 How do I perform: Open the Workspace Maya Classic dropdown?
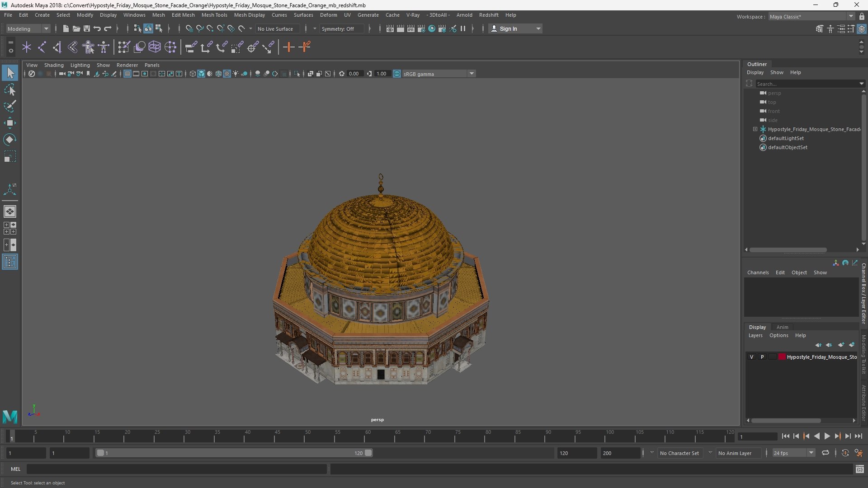click(x=811, y=16)
